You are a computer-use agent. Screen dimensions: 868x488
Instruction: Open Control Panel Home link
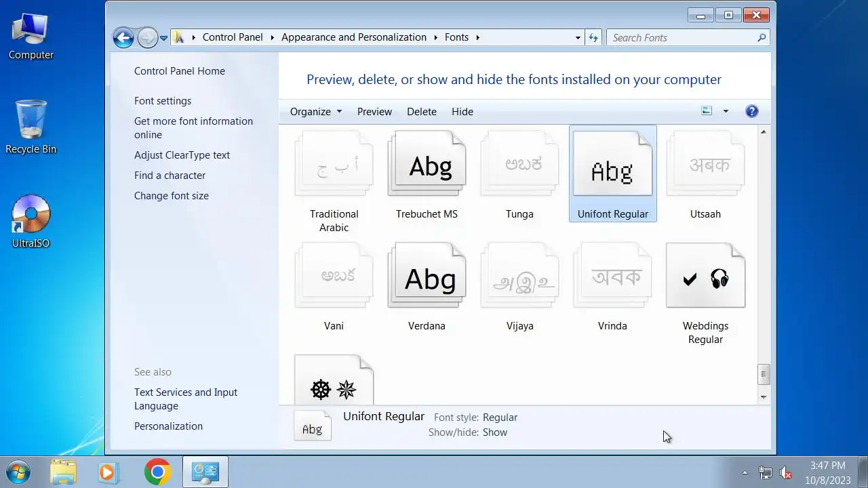tap(180, 71)
